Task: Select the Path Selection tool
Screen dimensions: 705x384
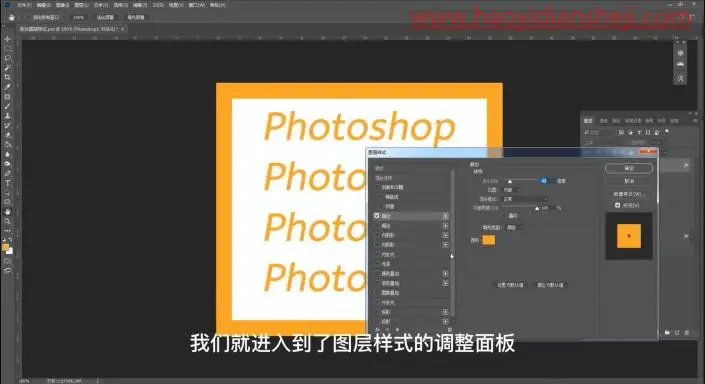Action: click(x=7, y=192)
